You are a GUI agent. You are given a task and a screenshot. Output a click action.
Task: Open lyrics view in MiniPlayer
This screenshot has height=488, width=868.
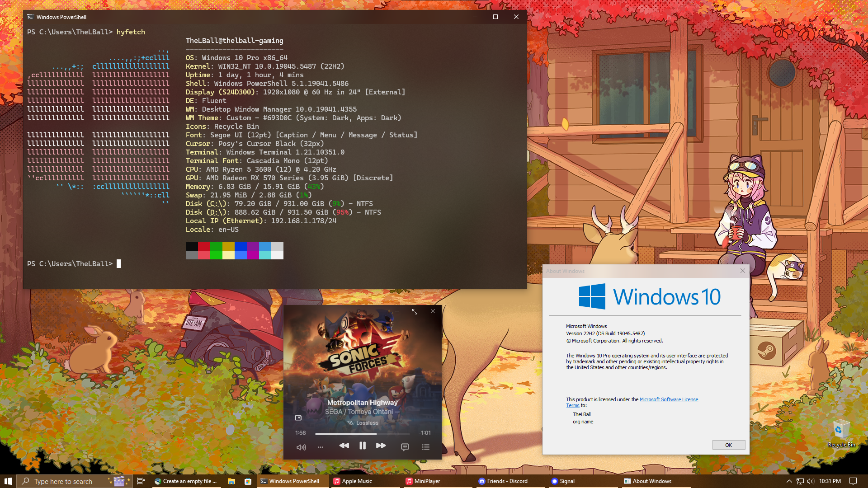click(405, 447)
